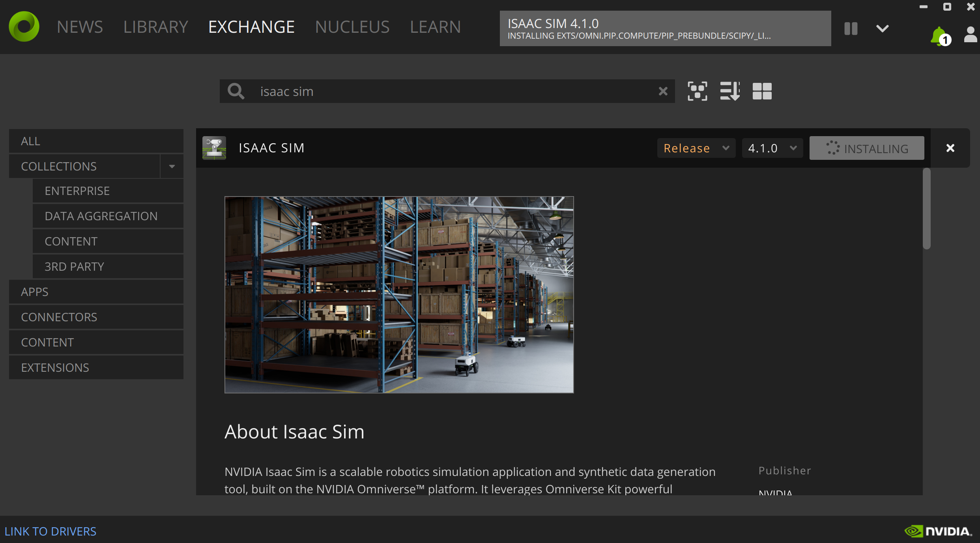Expand the install queue chevron
Screen dimensions: 980x543
pos(882,28)
